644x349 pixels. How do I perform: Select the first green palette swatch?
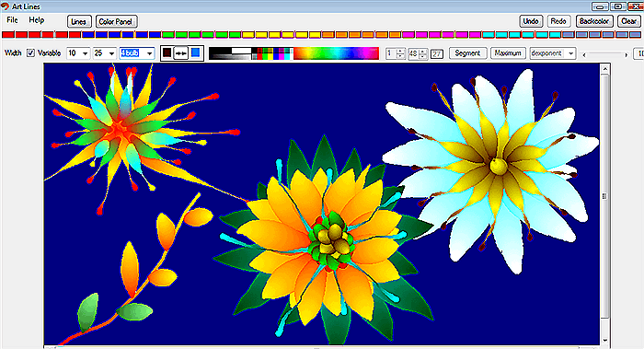click(x=168, y=35)
